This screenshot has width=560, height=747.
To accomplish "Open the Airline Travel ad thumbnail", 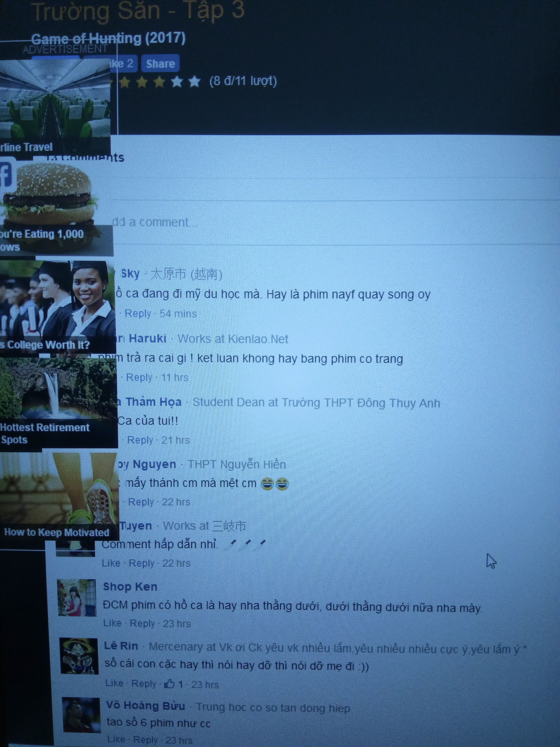I will tap(55, 107).
